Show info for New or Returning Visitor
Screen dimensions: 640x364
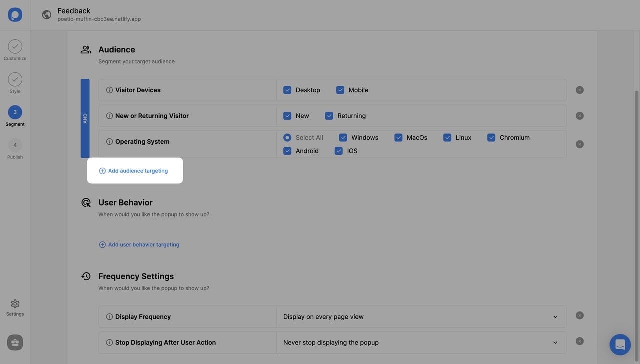click(x=109, y=116)
